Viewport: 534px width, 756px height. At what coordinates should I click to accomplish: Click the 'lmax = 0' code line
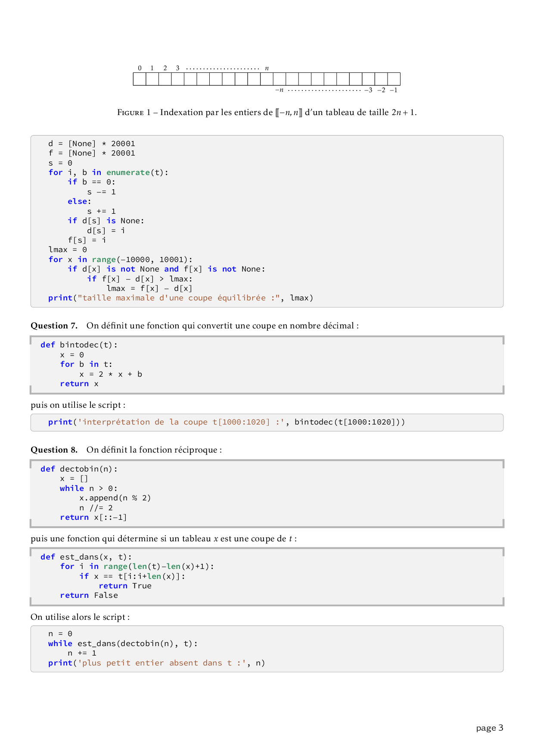click(68, 250)
